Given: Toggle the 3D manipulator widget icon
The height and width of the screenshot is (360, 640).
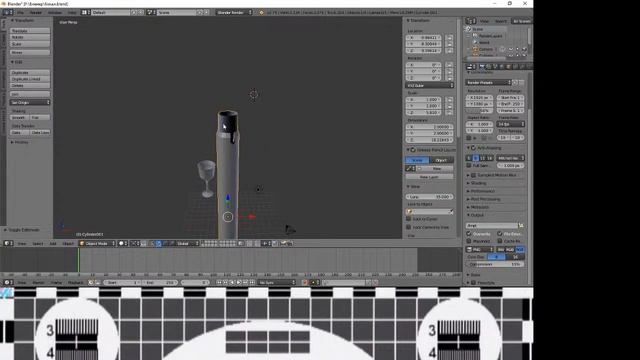Looking at the screenshot, I should tap(153, 244).
